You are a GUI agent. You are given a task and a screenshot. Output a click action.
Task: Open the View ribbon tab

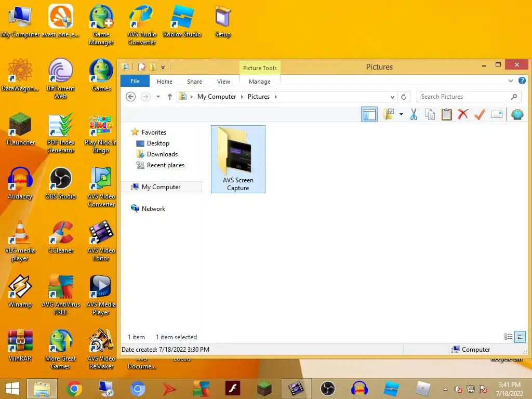(223, 82)
